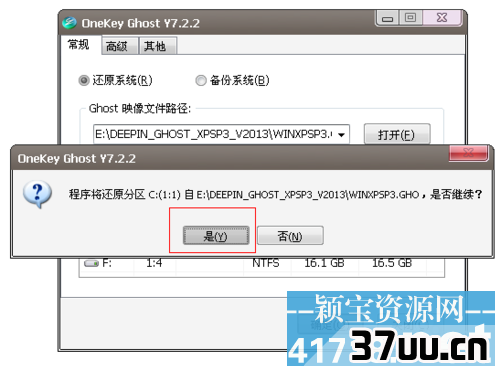Close the main OneKey Ghost window
The image size is (500, 371).
(x=442, y=18)
